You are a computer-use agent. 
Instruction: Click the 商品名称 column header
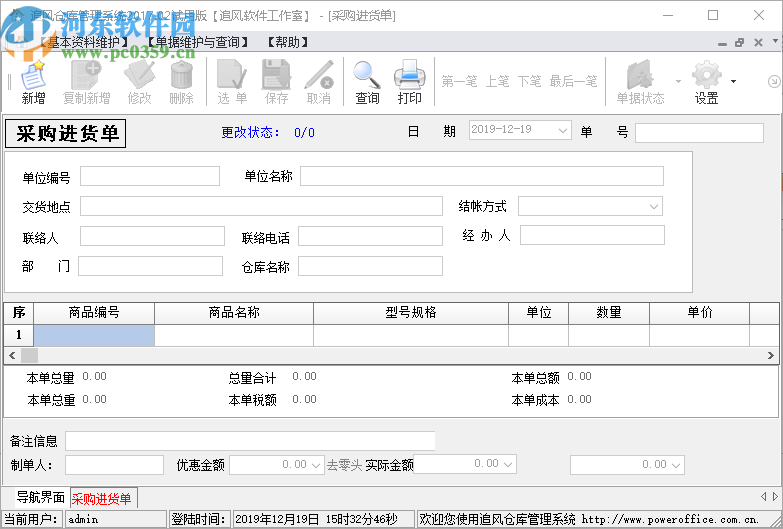pyautogui.click(x=234, y=313)
